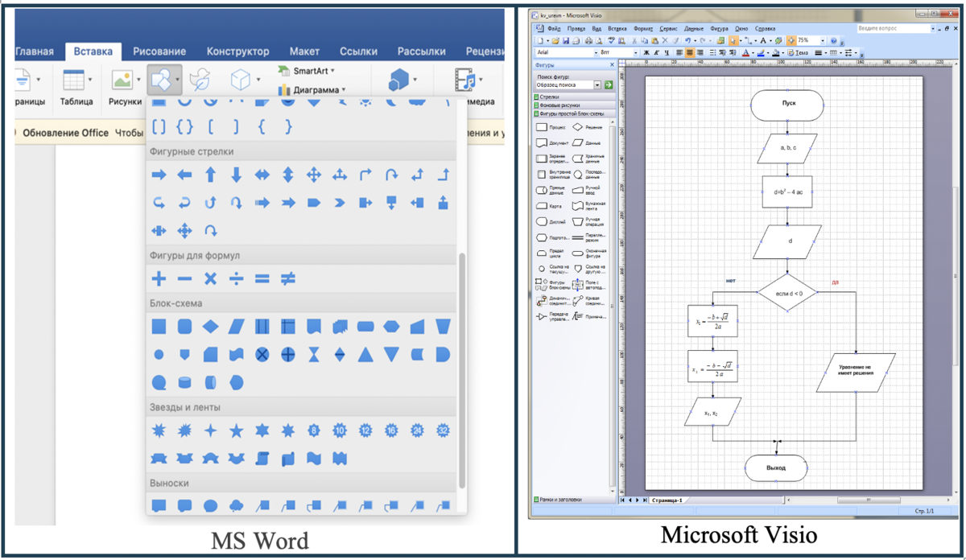Image resolution: width=966 pixels, height=560 pixels.
Task: Open zoom level 75% dropdown
Action: [x=823, y=41]
